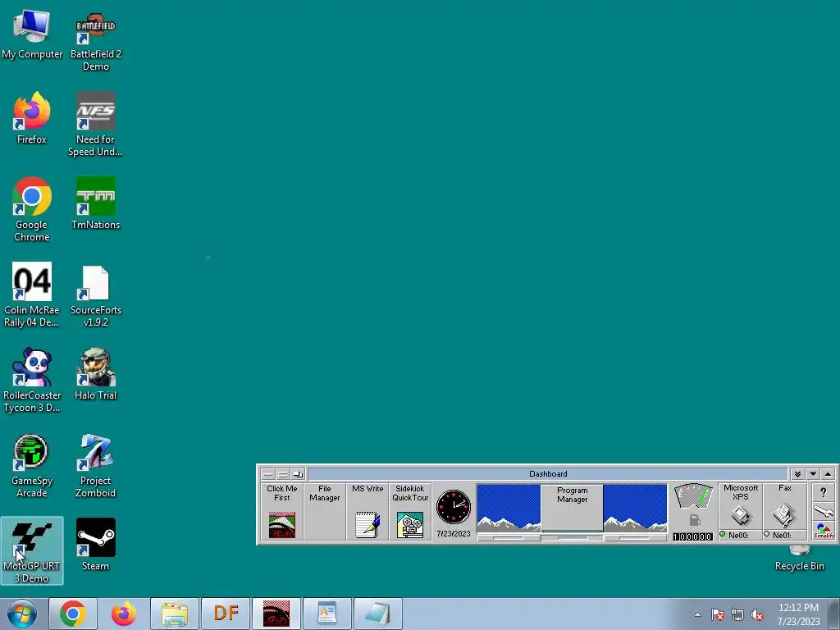Select the MotoGP URT 3 Demo shortcut
Image resolution: width=840 pixels, height=630 pixels.
point(32,550)
